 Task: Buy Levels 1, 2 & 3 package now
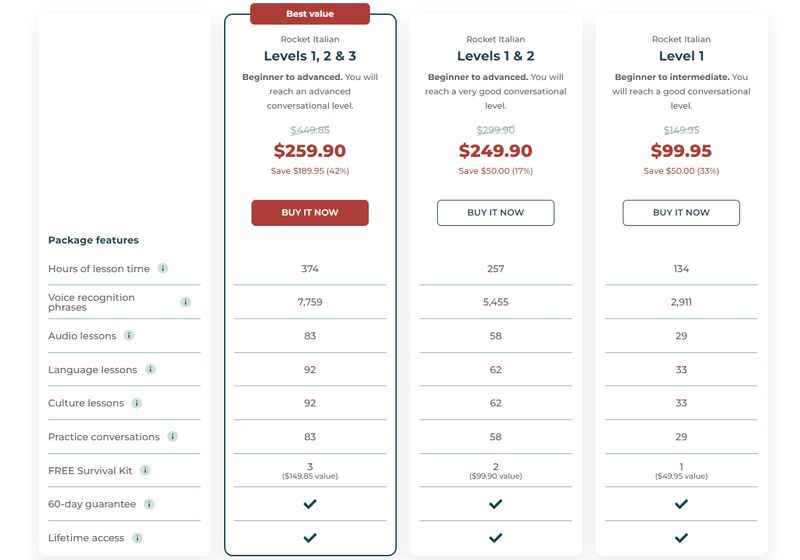pyautogui.click(x=310, y=213)
